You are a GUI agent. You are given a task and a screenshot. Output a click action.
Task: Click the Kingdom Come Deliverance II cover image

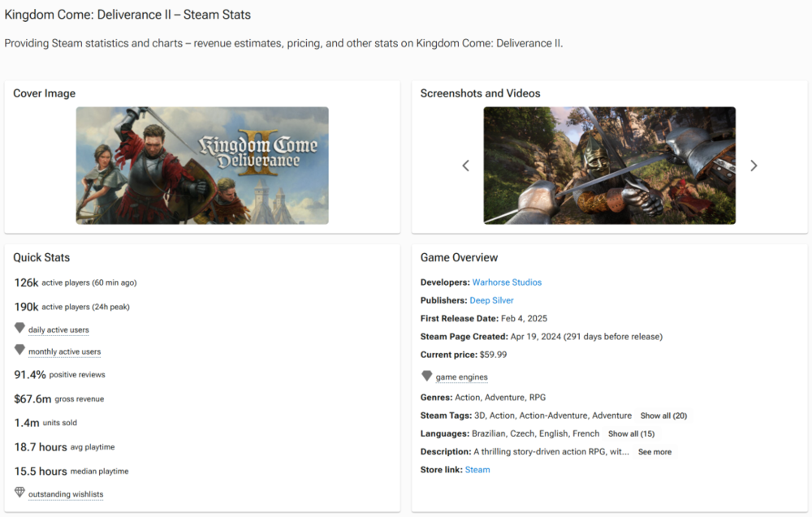pyautogui.click(x=202, y=166)
